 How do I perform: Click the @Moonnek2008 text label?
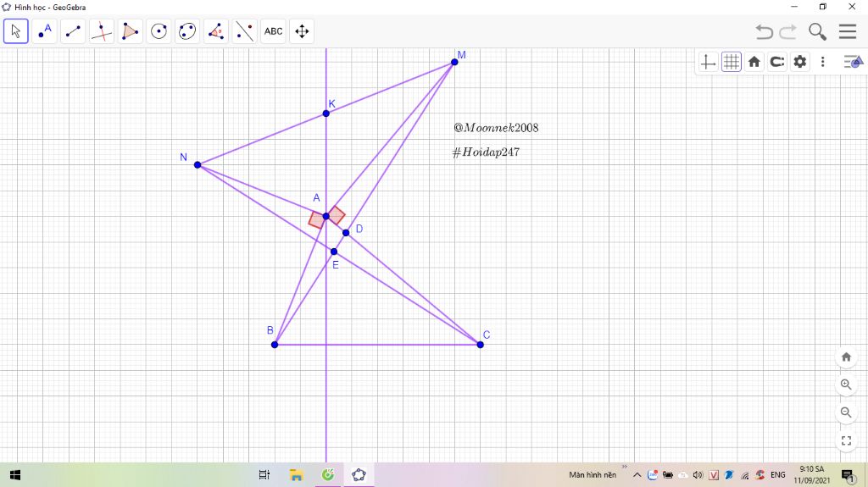click(x=496, y=128)
